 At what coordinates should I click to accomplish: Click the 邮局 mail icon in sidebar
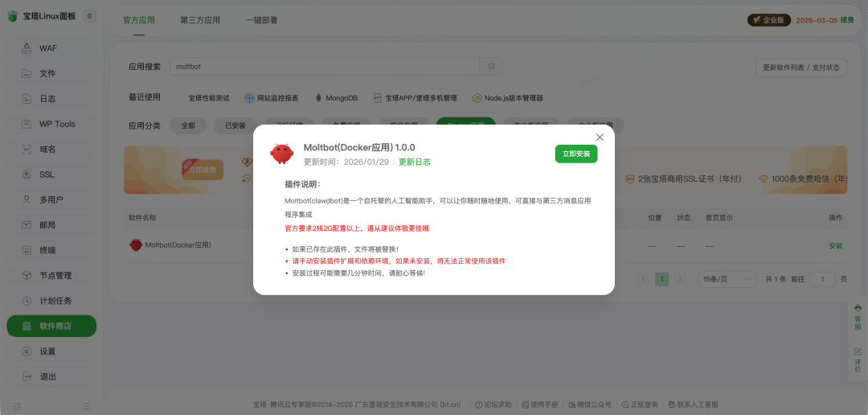[x=26, y=225]
